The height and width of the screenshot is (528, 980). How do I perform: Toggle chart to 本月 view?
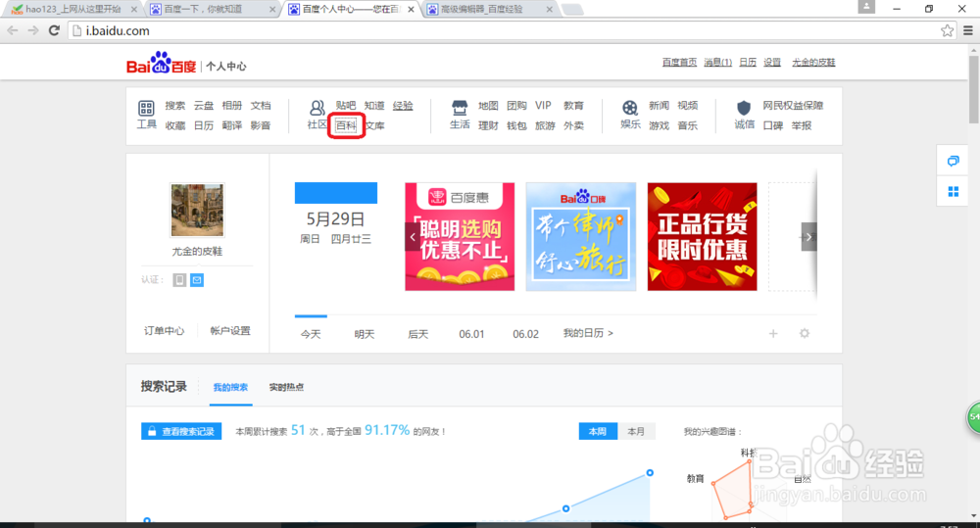point(636,432)
